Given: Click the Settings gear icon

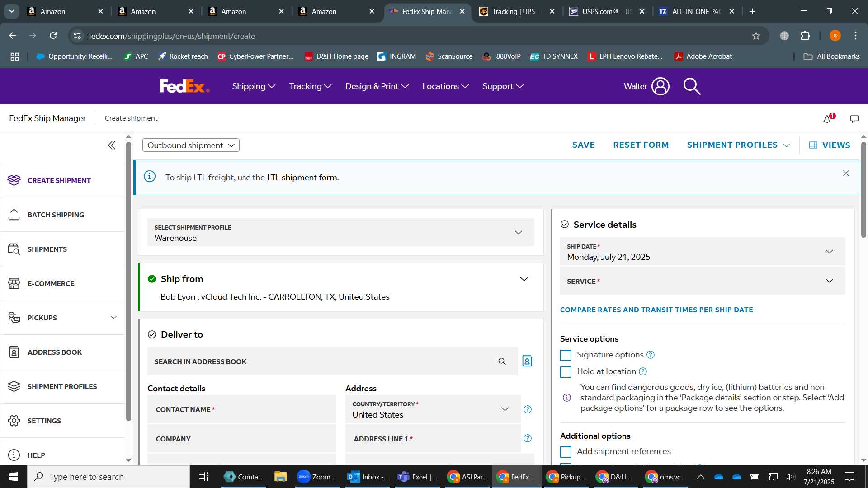Looking at the screenshot, I should click(14, 421).
